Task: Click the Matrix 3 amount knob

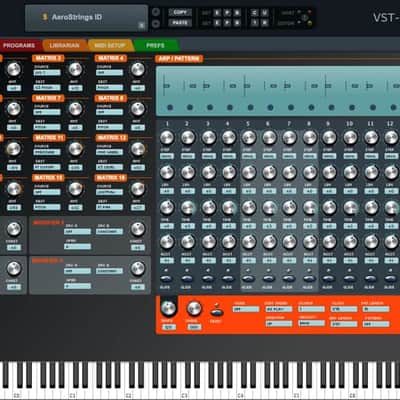Action: click(75, 69)
